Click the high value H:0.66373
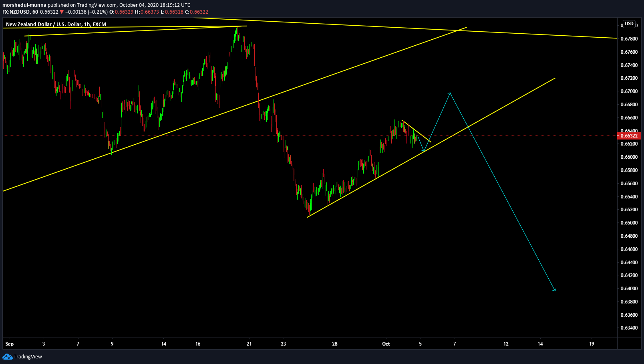 pos(147,12)
